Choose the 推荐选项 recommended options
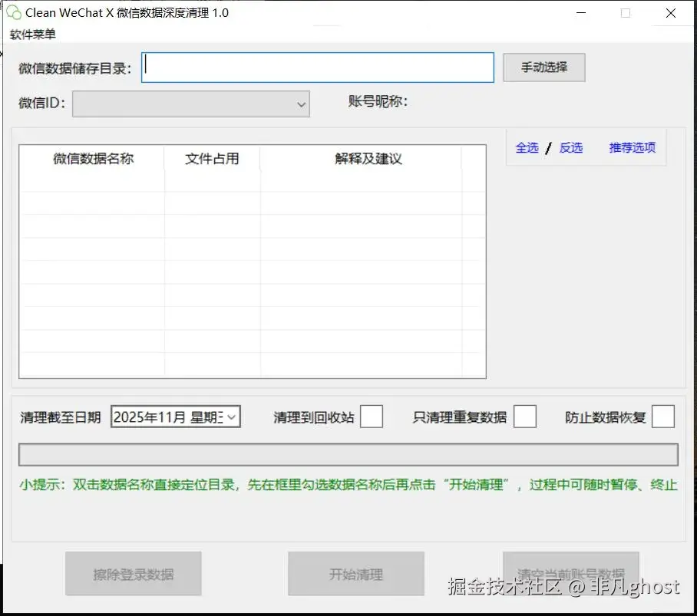This screenshot has width=697, height=616. (x=632, y=147)
